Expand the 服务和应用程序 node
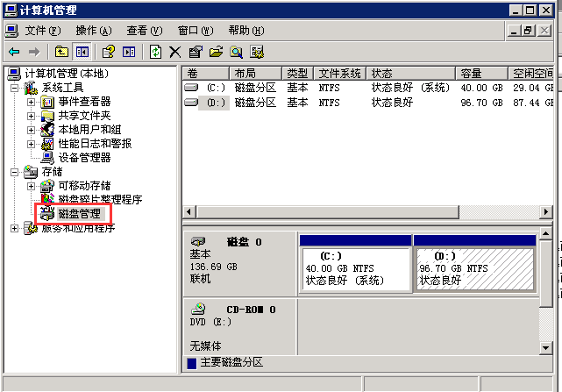This screenshot has width=562, height=392. coord(14,229)
